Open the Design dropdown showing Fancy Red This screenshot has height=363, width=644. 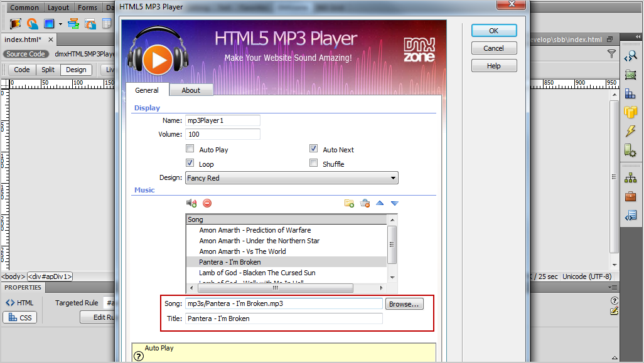click(x=292, y=178)
